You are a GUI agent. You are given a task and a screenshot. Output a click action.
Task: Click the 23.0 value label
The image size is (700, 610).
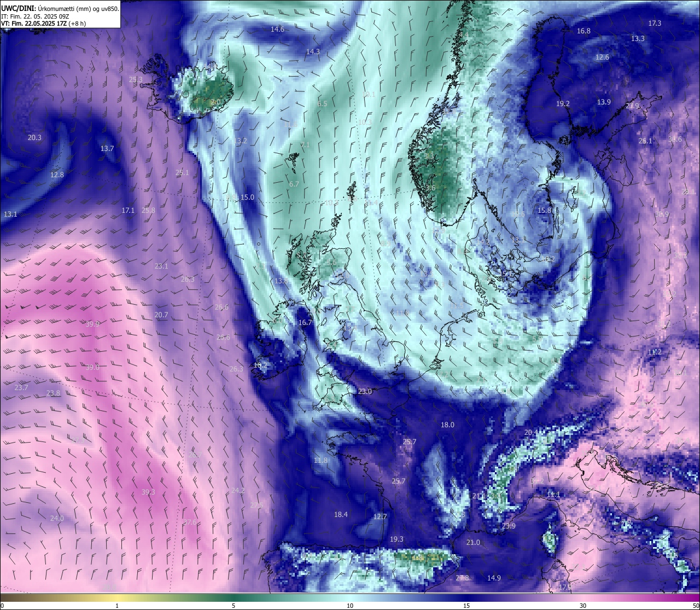click(x=365, y=391)
